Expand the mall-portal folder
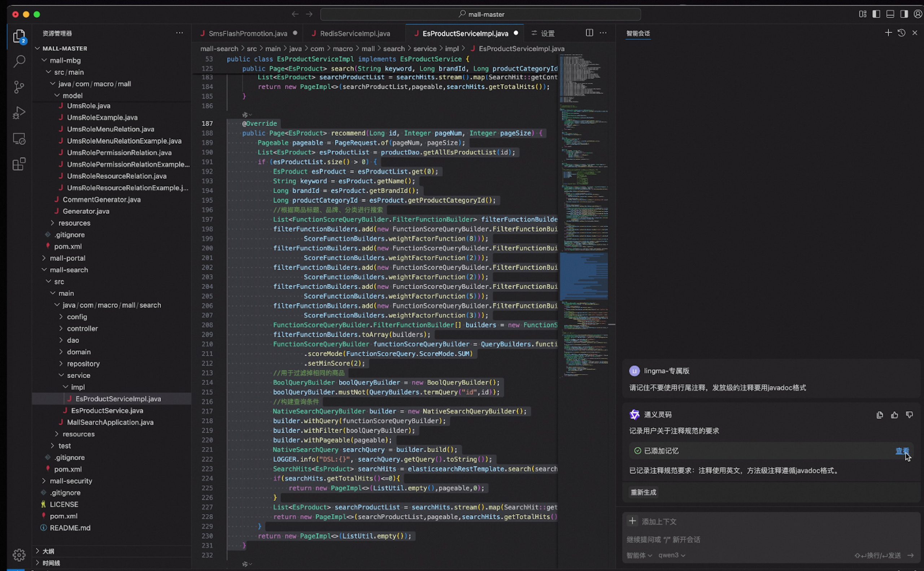924x571 pixels. point(67,258)
